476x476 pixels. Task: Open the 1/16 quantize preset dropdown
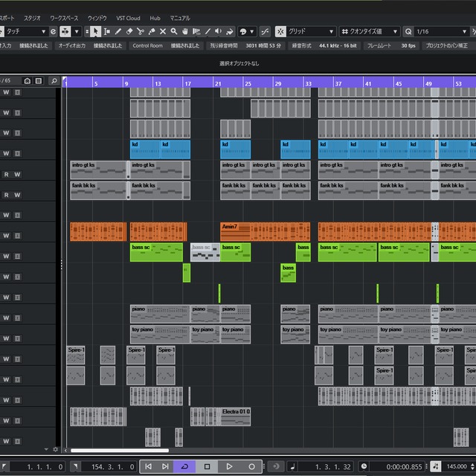point(439,31)
